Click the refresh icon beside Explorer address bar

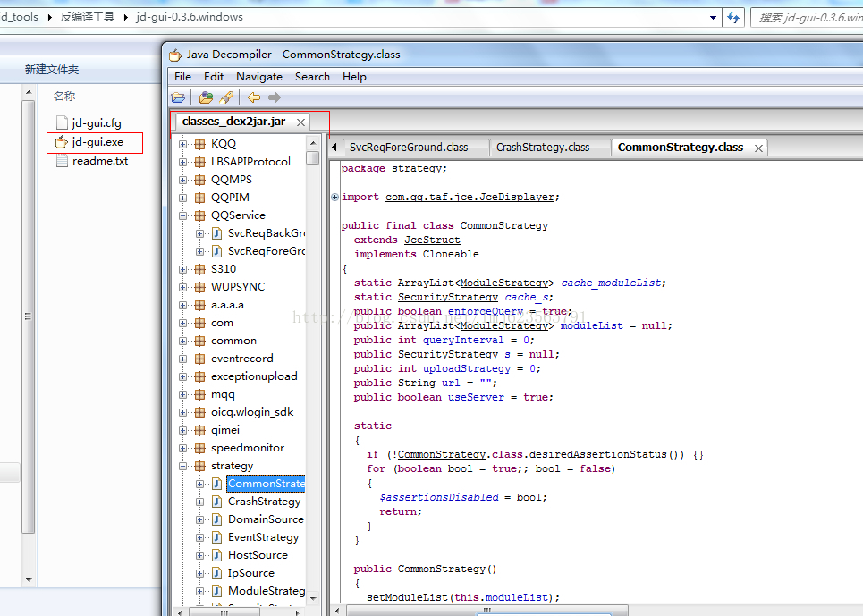point(733,17)
